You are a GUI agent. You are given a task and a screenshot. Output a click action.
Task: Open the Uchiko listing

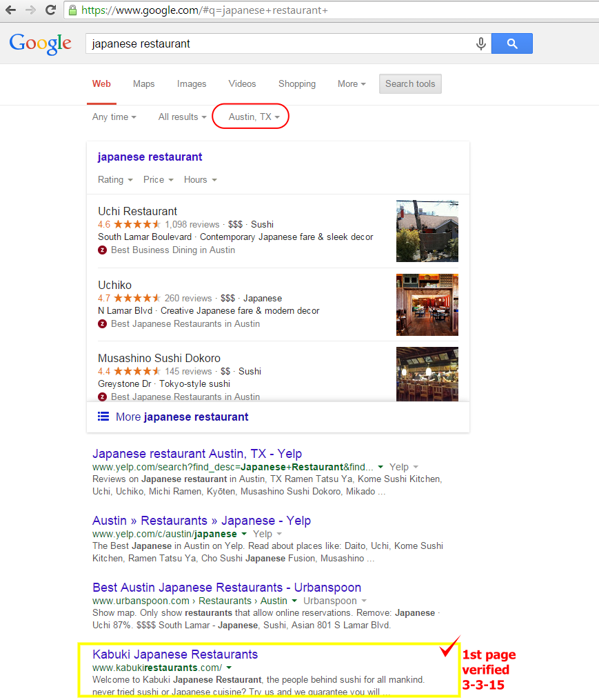coord(114,285)
